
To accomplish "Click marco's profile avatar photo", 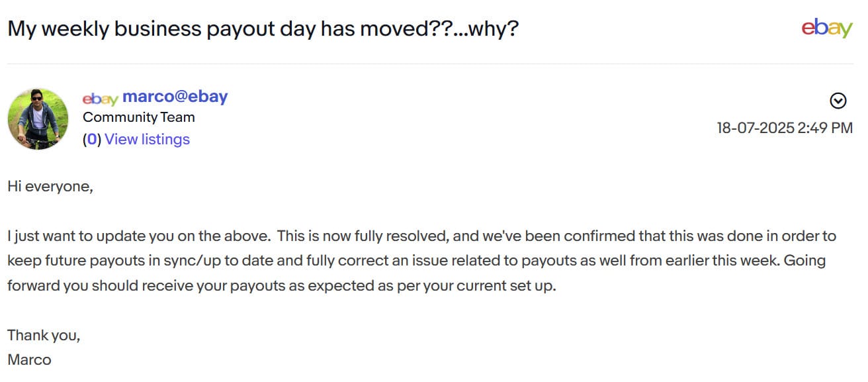I will 38,119.
